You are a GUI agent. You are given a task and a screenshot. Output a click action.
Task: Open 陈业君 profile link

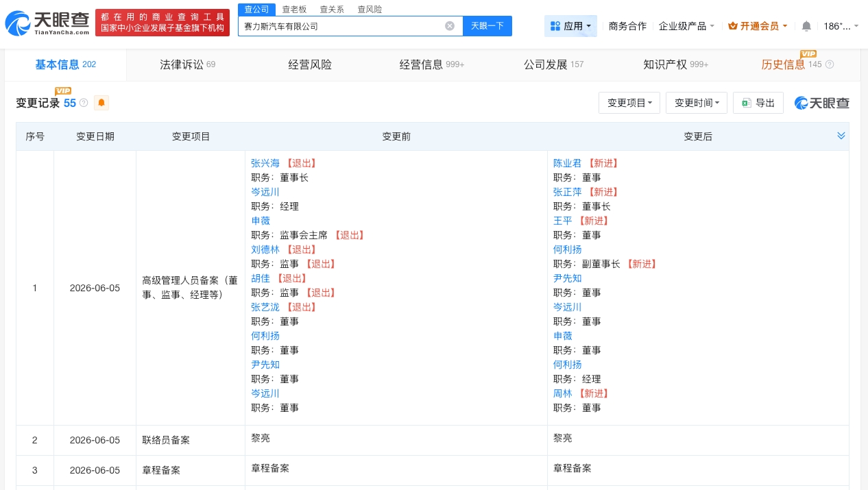(x=568, y=163)
